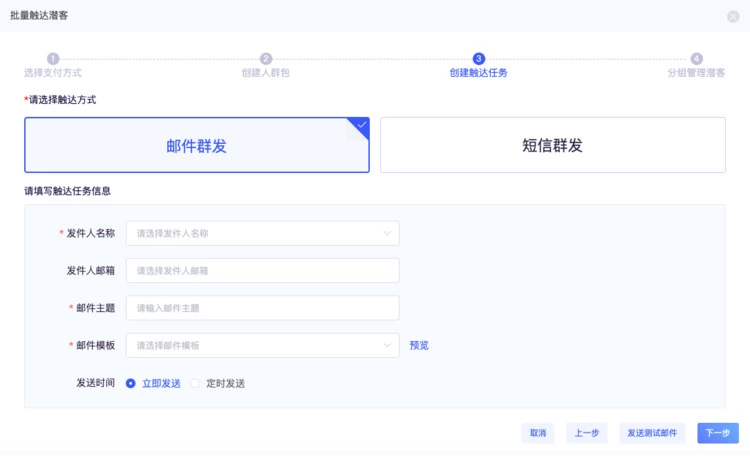Click the checkmark badge on 邮件群发 card
750x456 pixels.
tap(361, 125)
